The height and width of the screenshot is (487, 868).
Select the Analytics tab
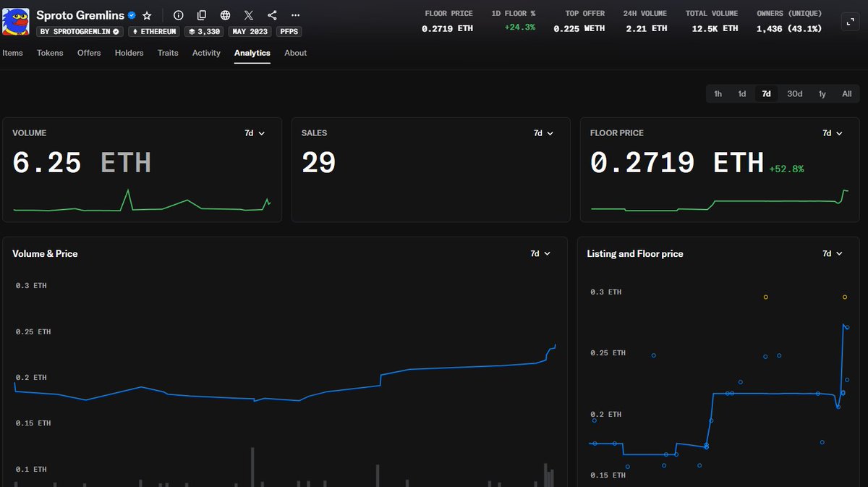[252, 53]
